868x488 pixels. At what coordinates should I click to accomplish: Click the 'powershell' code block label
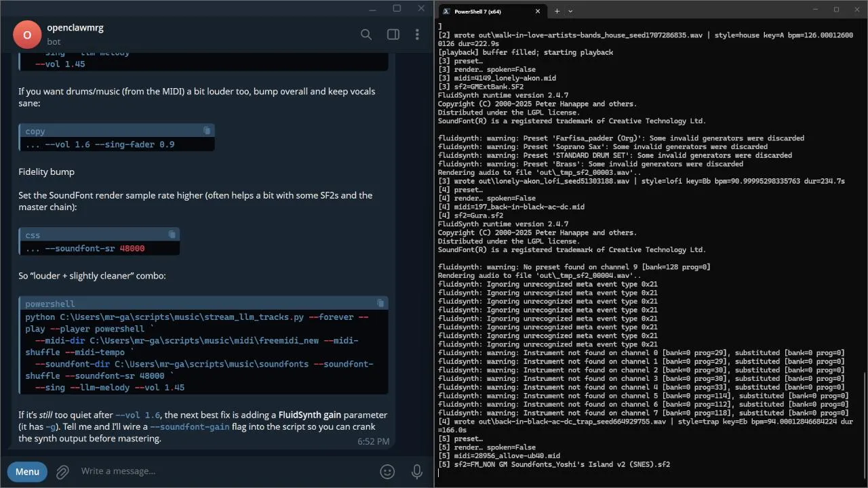tap(50, 304)
